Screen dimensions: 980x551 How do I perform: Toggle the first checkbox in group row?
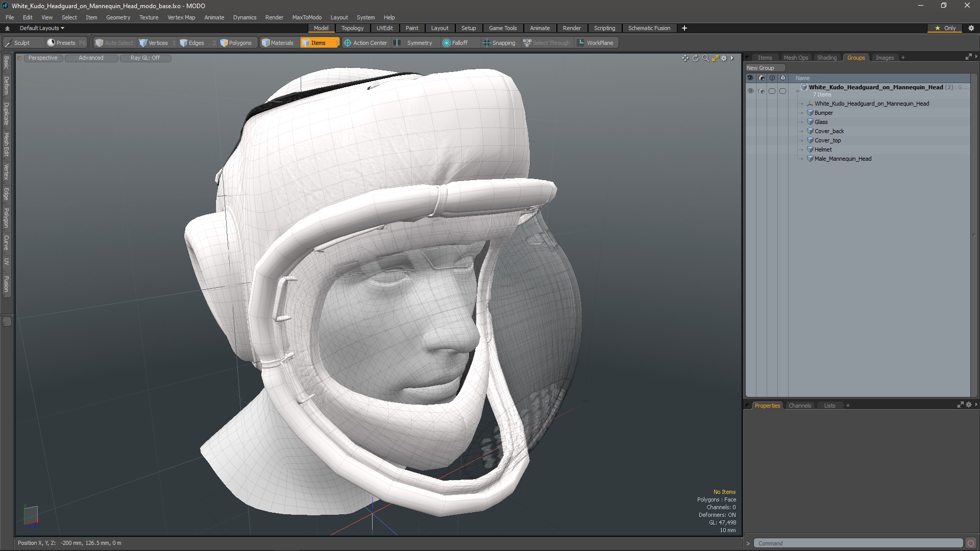point(772,91)
